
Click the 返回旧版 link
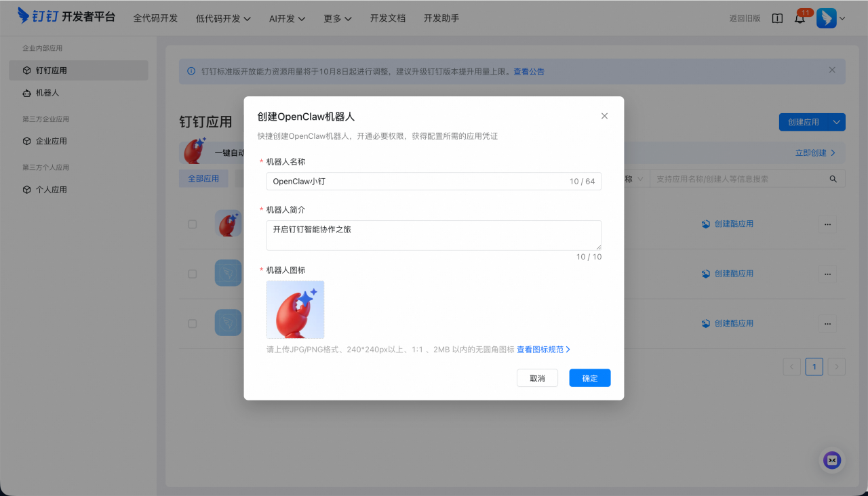point(745,18)
